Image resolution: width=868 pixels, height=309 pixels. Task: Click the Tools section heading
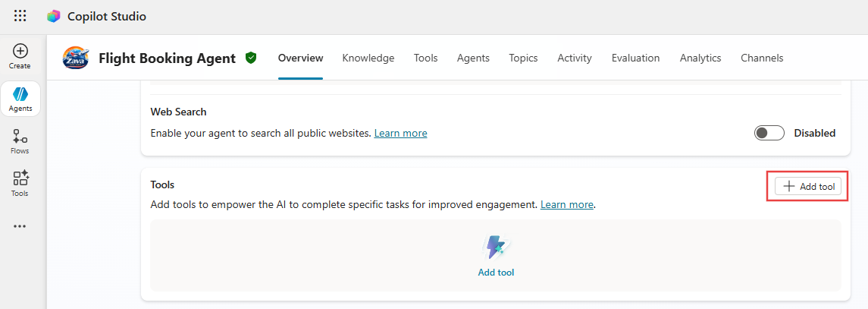(162, 184)
